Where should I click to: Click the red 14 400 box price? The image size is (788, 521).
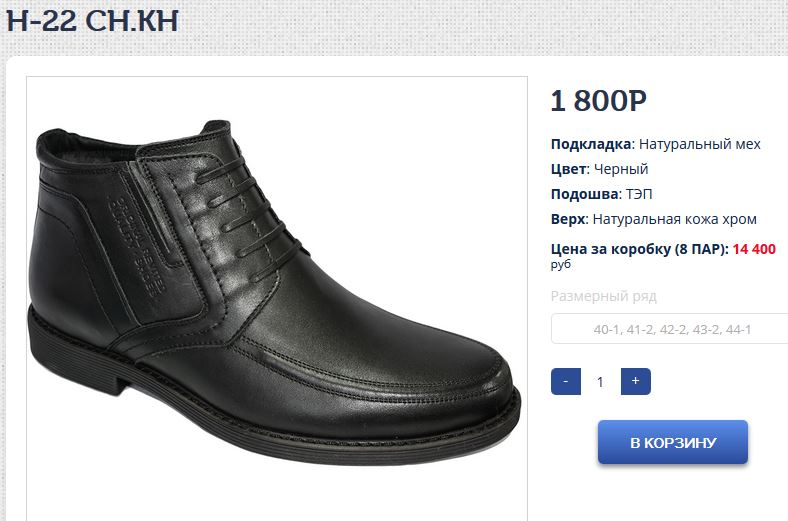point(754,249)
